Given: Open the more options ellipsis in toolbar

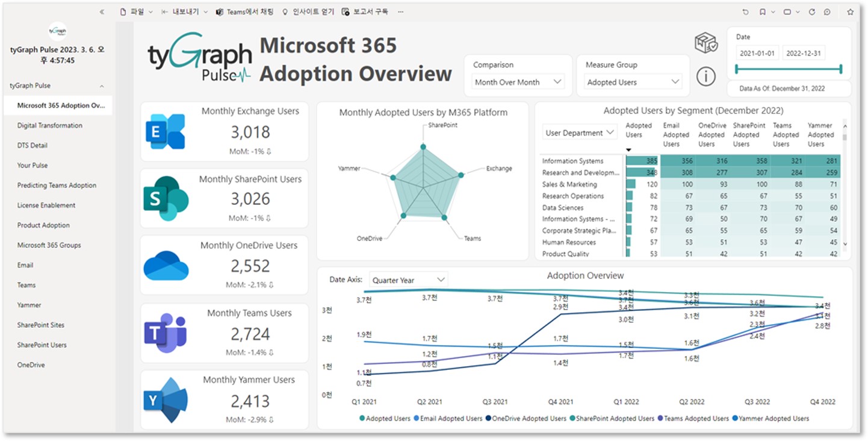Looking at the screenshot, I should pyautogui.click(x=401, y=12).
